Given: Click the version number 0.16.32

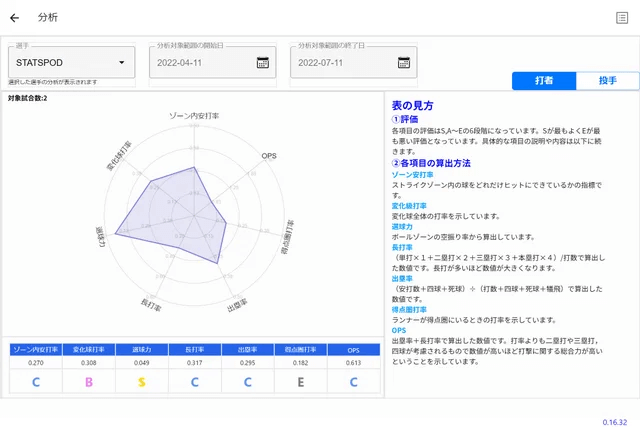Looking at the screenshot, I should (614, 419).
